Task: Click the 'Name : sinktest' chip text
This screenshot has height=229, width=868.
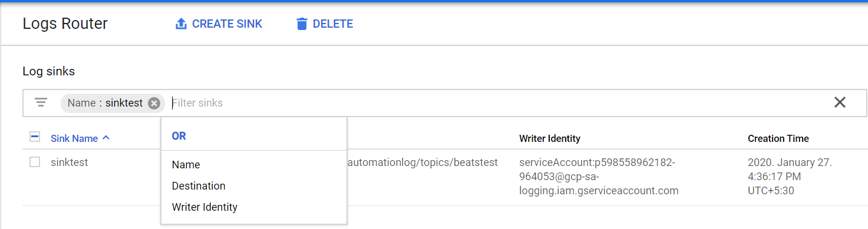Action: point(105,103)
